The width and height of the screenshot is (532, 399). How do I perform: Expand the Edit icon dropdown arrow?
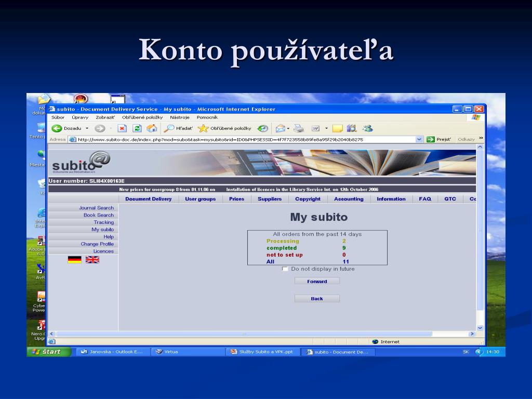point(326,128)
